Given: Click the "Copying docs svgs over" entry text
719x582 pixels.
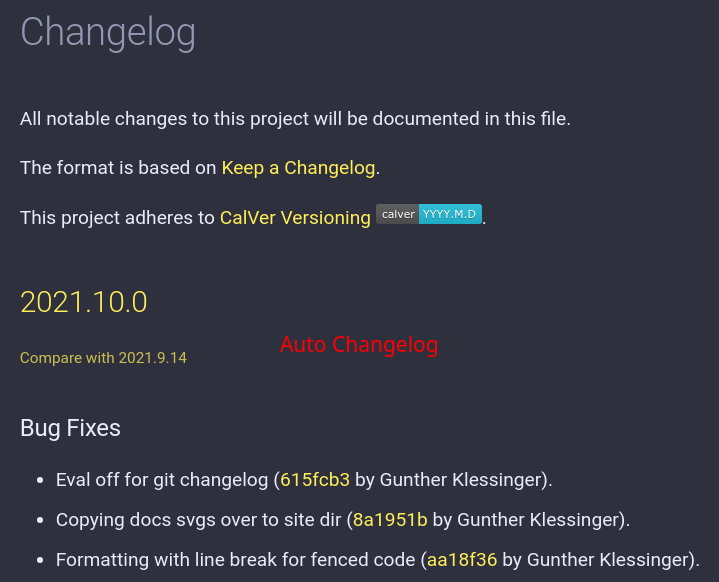Looking at the screenshot, I should (195, 519).
